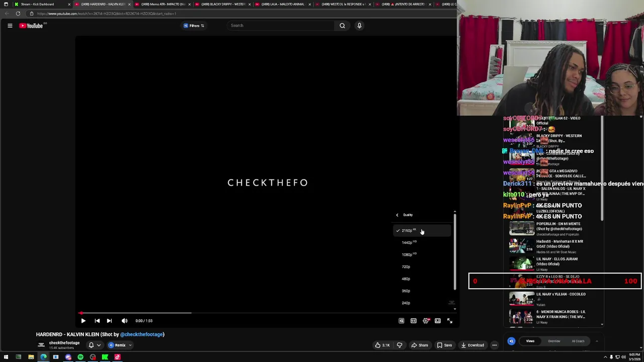This screenshot has height=362, width=644.
Task: Click the quality menu scrollbar
Action: pos(455,251)
